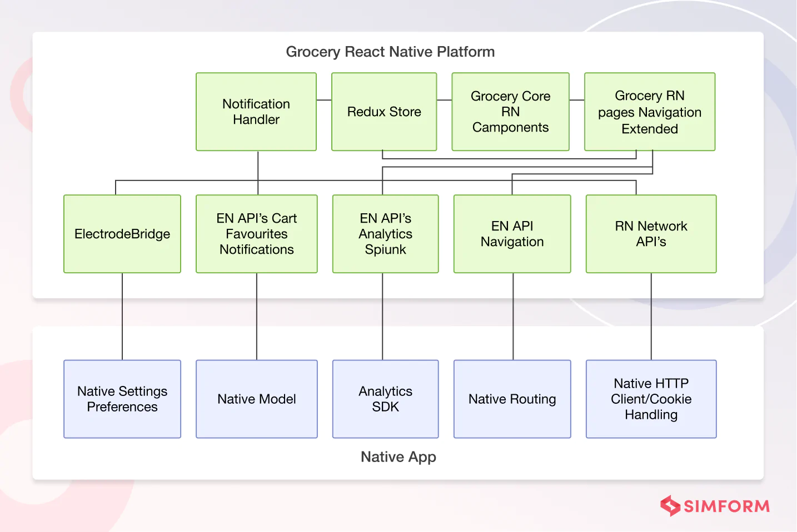The image size is (797, 532).
Task: Select the Grocery Core RN Components box
Action: click(x=510, y=112)
